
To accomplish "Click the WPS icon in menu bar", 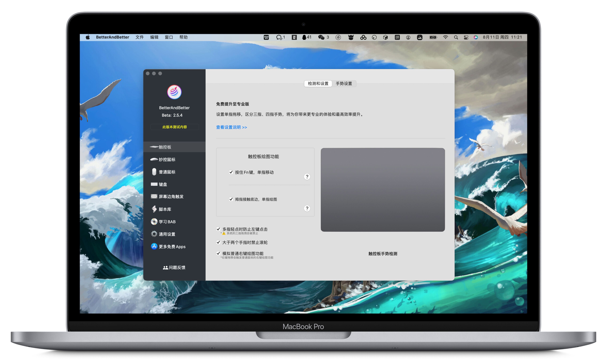I will (x=266, y=37).
